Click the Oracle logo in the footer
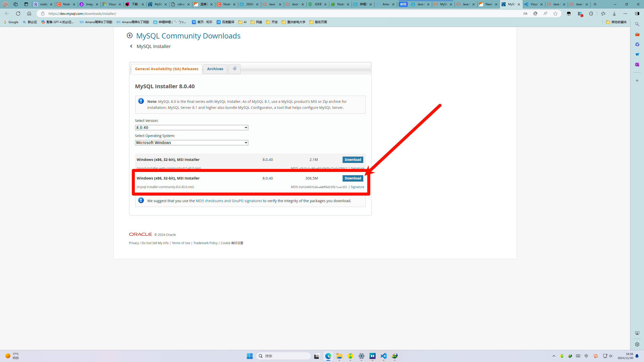The width and height of the screenshot is (644, 362). (x=140, y=234)
